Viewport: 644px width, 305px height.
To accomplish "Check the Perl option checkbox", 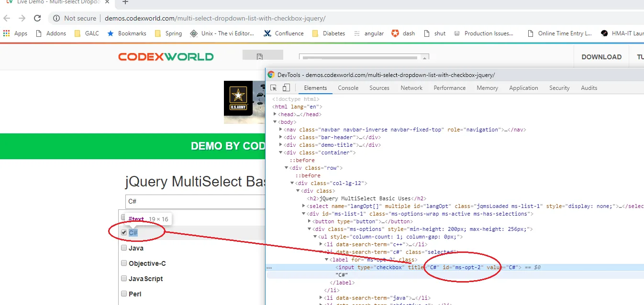I will click(124, 294).
